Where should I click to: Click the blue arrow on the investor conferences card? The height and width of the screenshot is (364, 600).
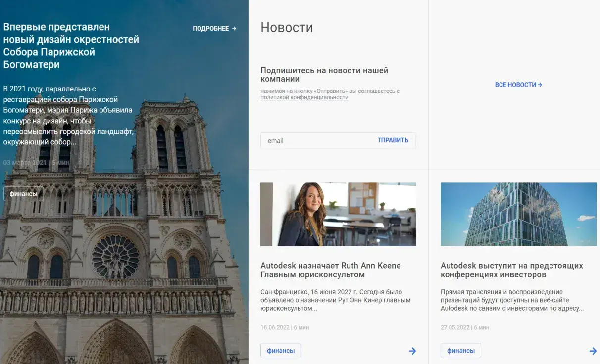593,352
